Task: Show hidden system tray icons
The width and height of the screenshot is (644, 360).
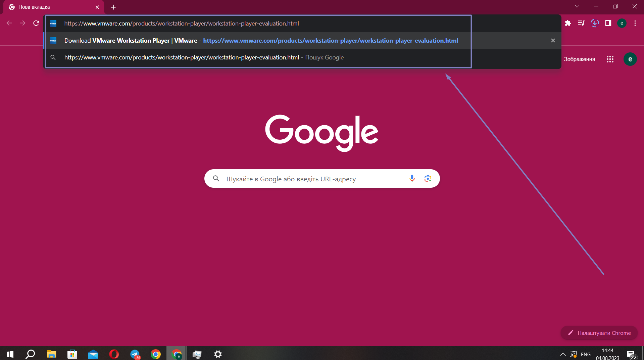Action: click(x=563, y=354)
